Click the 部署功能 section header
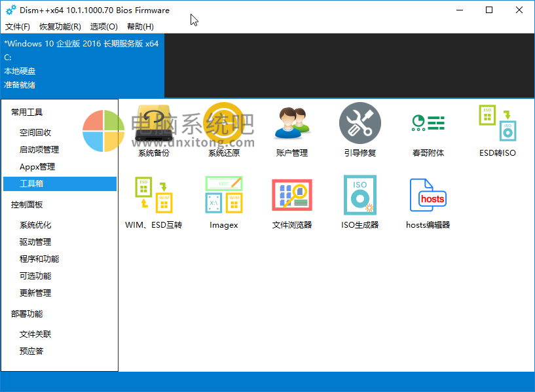This screenshot has height=392, width=535. (x=27, y=314)
